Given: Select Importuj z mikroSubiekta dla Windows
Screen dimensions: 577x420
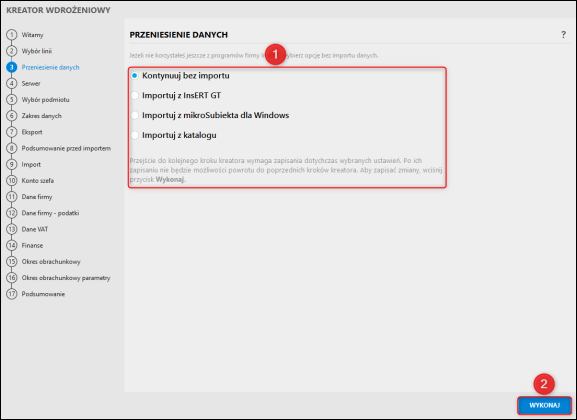Looking at the screenshot, I should pyautogui.click(x=135, y=115).
